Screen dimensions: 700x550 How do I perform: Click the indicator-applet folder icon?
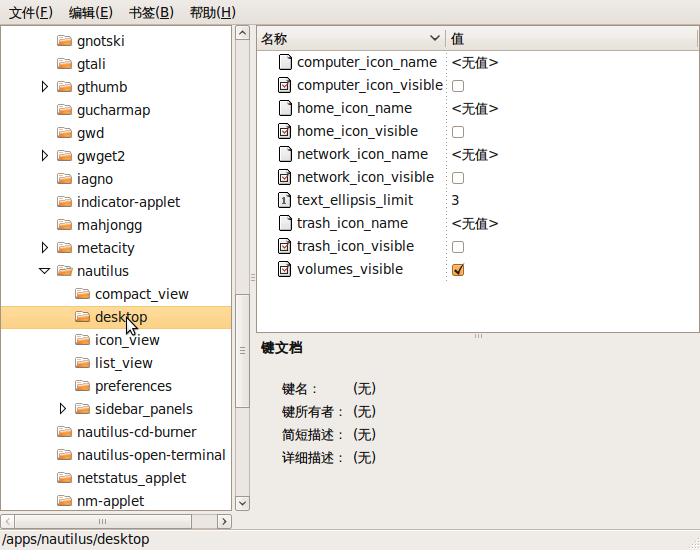(65, 202)
